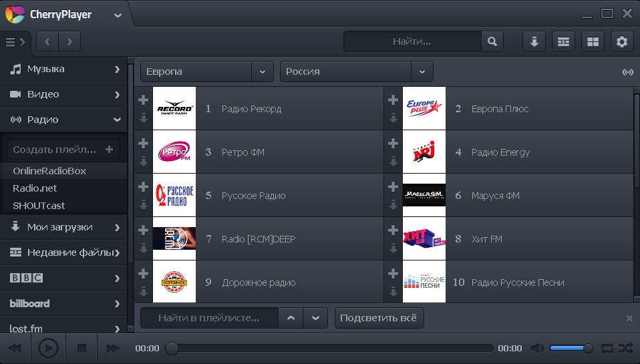The height and width of the screenshot is (364, 640).
Task: Select SHOUTcast in the sidebar
Action: click(63, 206)
